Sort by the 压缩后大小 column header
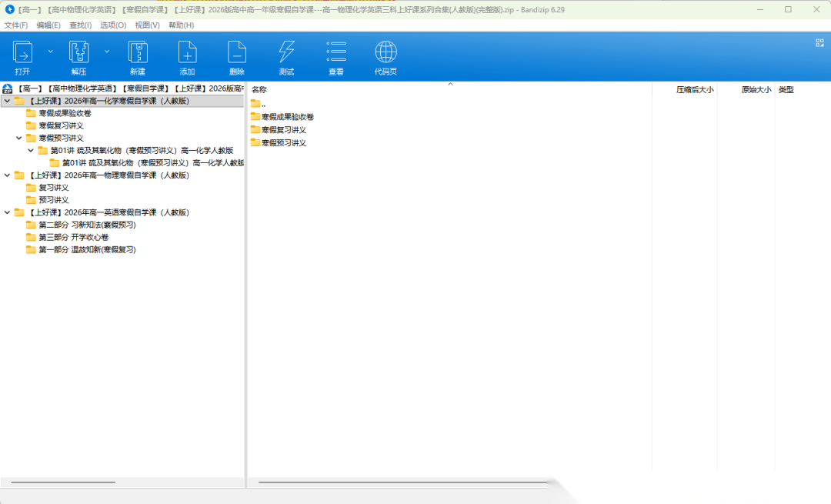 (694, 90)
